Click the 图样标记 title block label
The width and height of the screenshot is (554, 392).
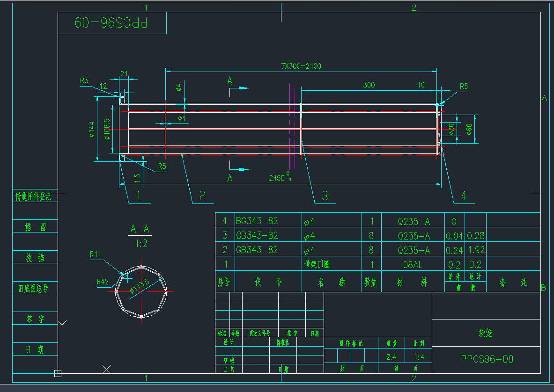click(x=351, y=343)
